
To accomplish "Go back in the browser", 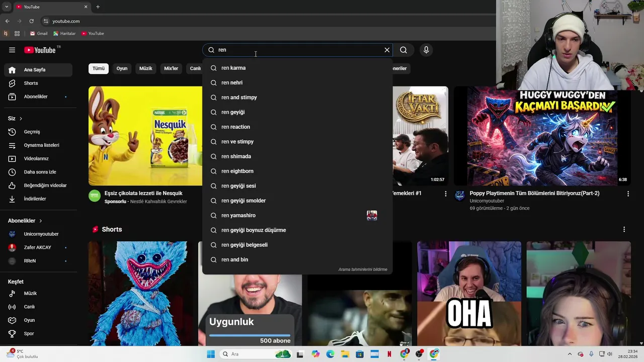I will pyautogui.click(x=7, y=21).
